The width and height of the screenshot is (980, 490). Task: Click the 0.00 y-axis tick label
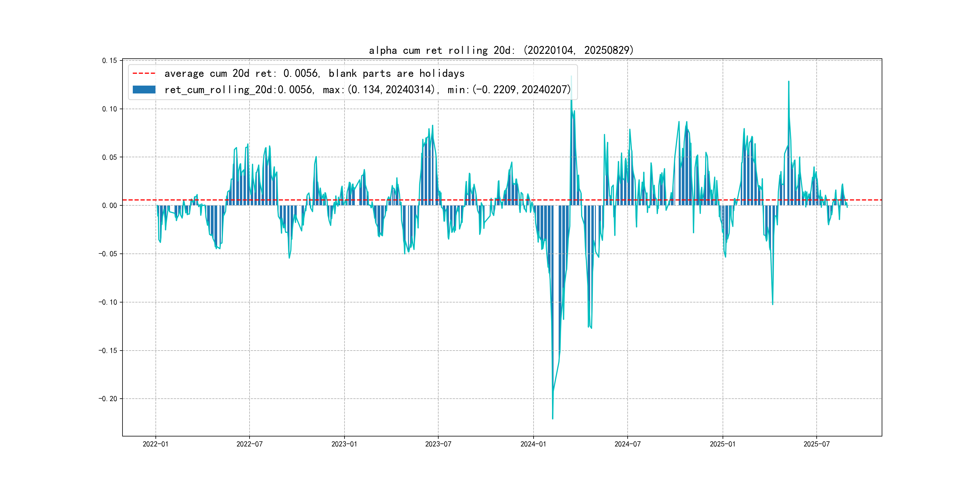109,205
